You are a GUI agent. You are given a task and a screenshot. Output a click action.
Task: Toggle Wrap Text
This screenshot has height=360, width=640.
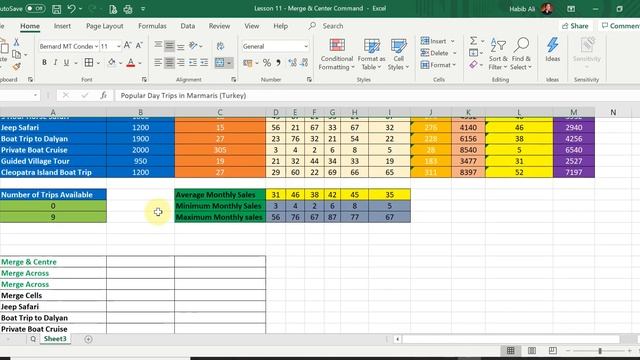[220, 46]
